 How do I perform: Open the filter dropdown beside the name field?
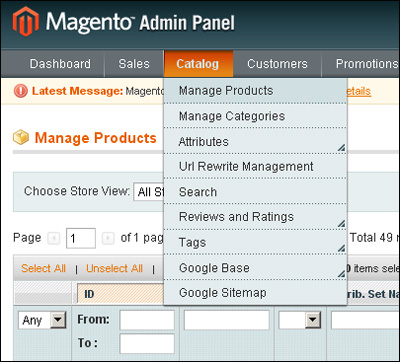pos(299,320)
